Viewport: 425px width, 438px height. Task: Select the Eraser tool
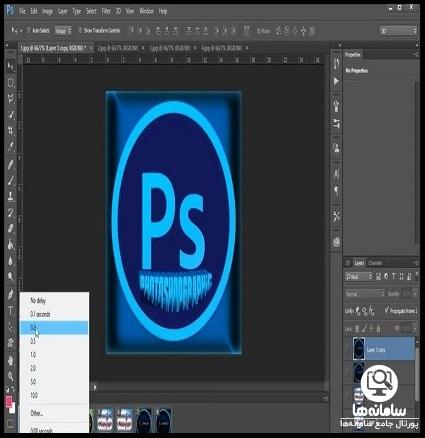click(11, 228)
